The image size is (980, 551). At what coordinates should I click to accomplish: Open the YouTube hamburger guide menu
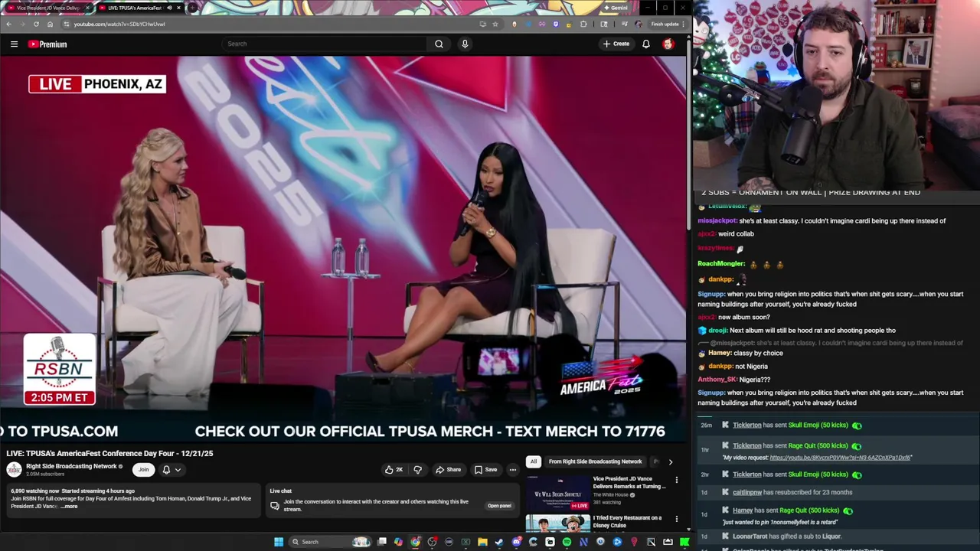click(14, 44)
